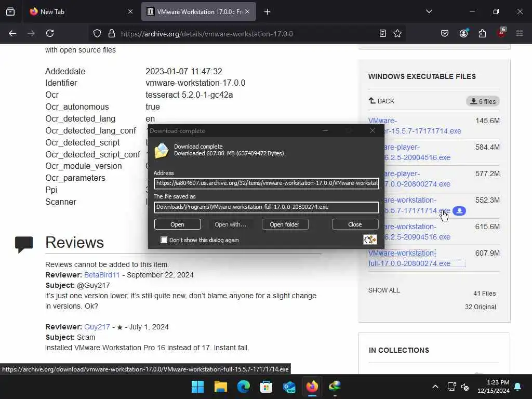Open Microsoft Store from taskbar
This screenshot has height=399, width=532.
267,387
